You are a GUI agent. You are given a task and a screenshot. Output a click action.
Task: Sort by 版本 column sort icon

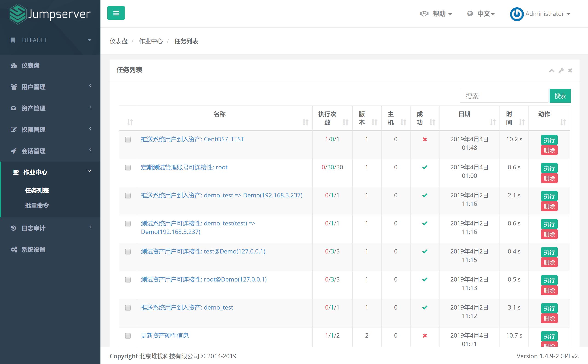click(x=374, y=122)
